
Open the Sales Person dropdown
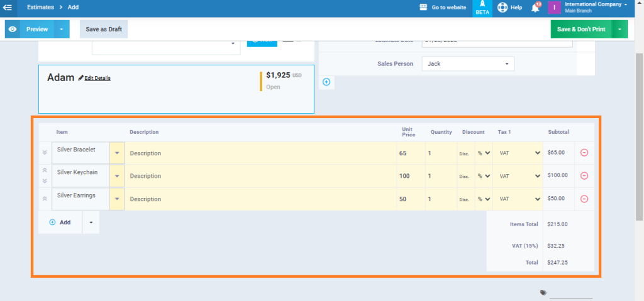(x=468, y=64)
